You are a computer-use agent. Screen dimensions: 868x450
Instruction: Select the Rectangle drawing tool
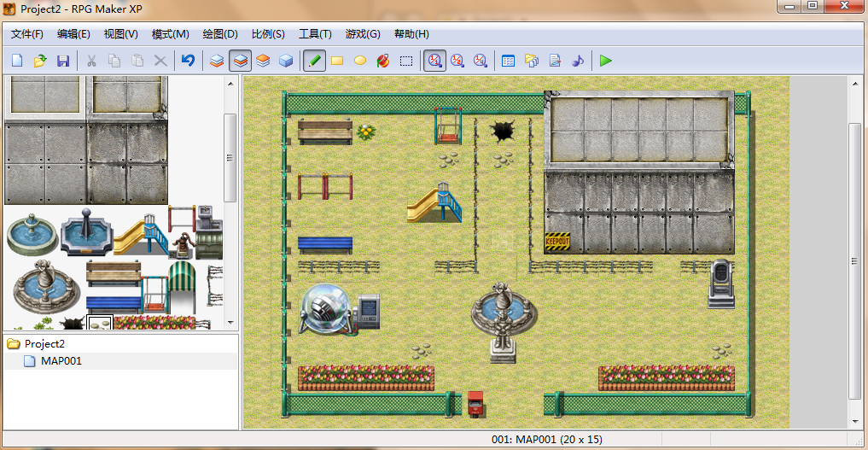(337, 61)
